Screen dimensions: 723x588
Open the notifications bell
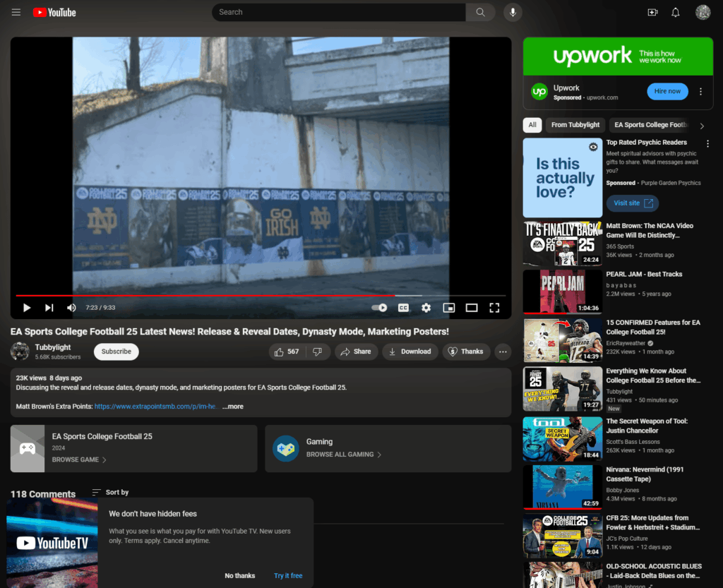click(x=676, y=12)
